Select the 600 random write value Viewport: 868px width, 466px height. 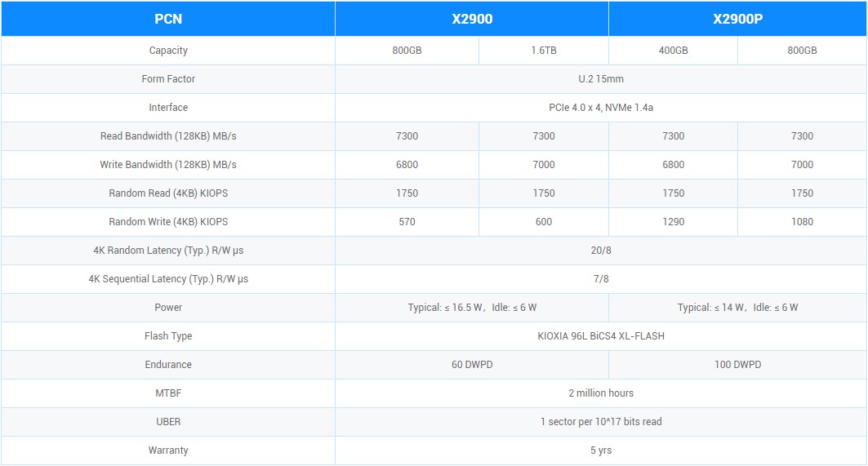coord(544,222)
